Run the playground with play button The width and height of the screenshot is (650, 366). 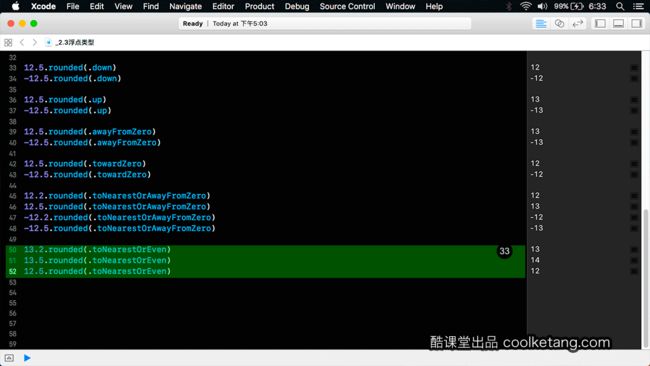pos(27,358)
